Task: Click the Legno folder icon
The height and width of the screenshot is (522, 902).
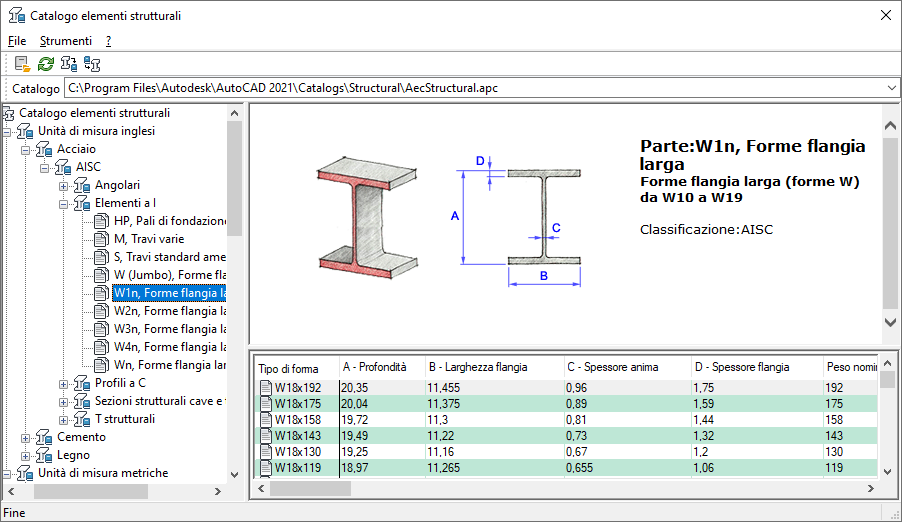Action: pos(44,455)
